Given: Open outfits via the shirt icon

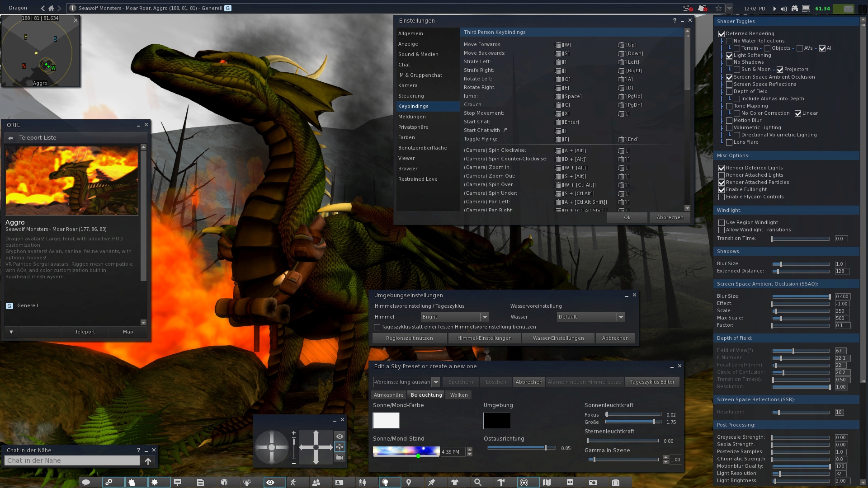Looking at the screenshot, I should coord(454,482).
